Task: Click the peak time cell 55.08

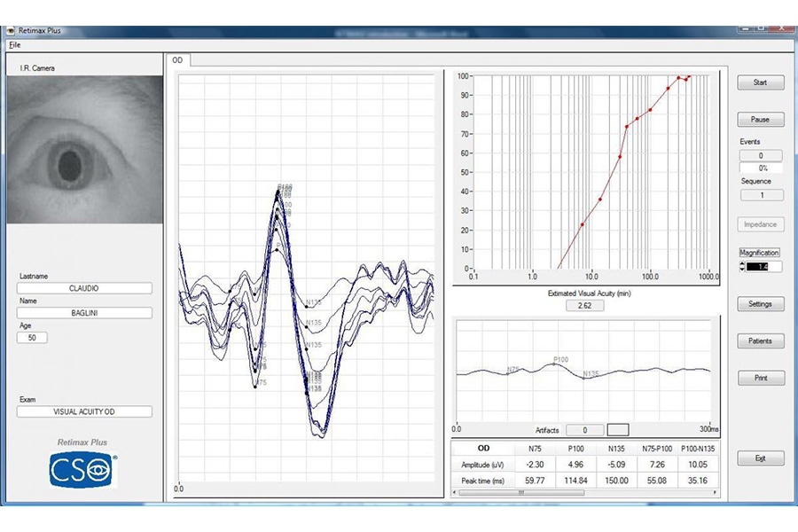Action: tap(657, 480)
